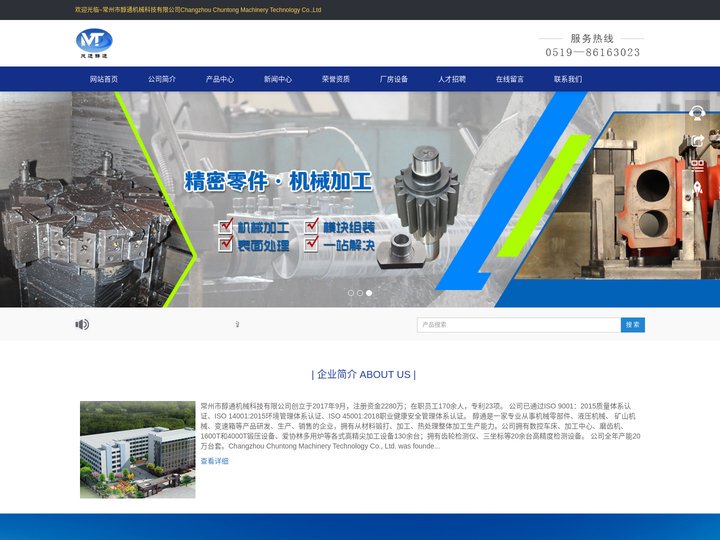Image resolution: width=720 pixels, height=540 pixels.
Task: Open 在线留言 navigation item
Action: pos(510,79)
